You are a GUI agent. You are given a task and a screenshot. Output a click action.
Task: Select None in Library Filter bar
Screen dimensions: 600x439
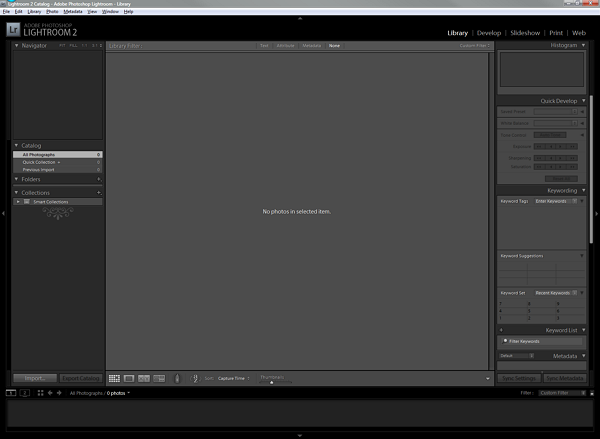pyautogui.click(x=334, y=46)
